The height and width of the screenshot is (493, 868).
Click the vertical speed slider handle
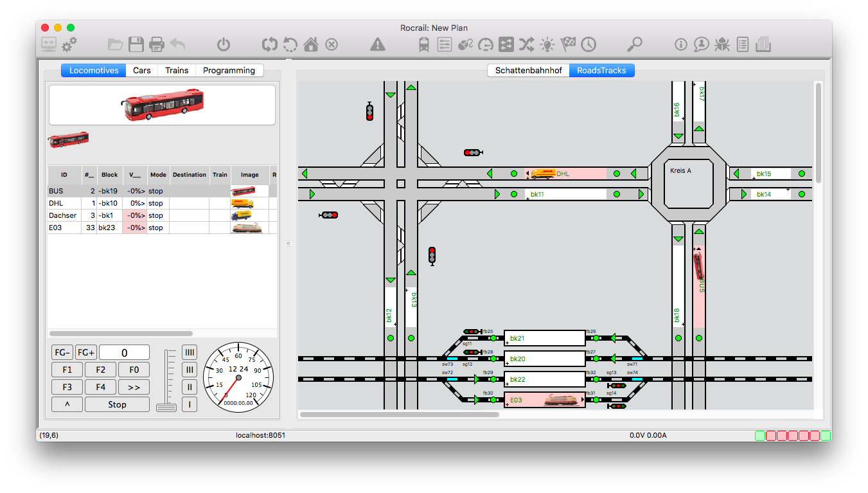pyautogui.click(x=166, y=408)
